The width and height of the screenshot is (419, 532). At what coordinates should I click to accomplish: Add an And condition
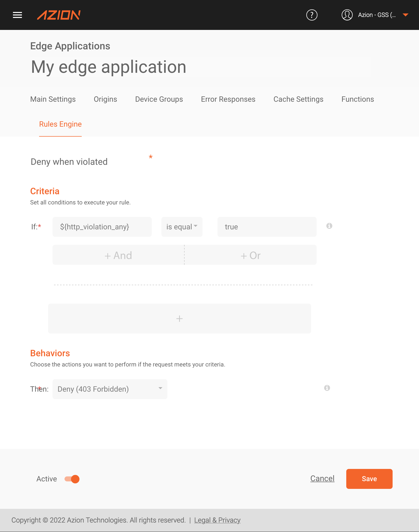(118, 255)
